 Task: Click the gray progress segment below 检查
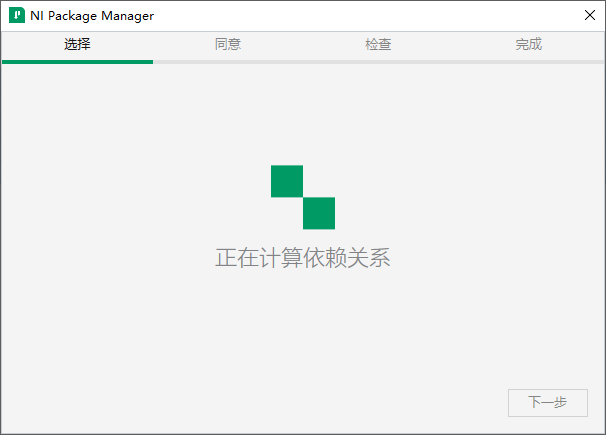coord(378,62)
